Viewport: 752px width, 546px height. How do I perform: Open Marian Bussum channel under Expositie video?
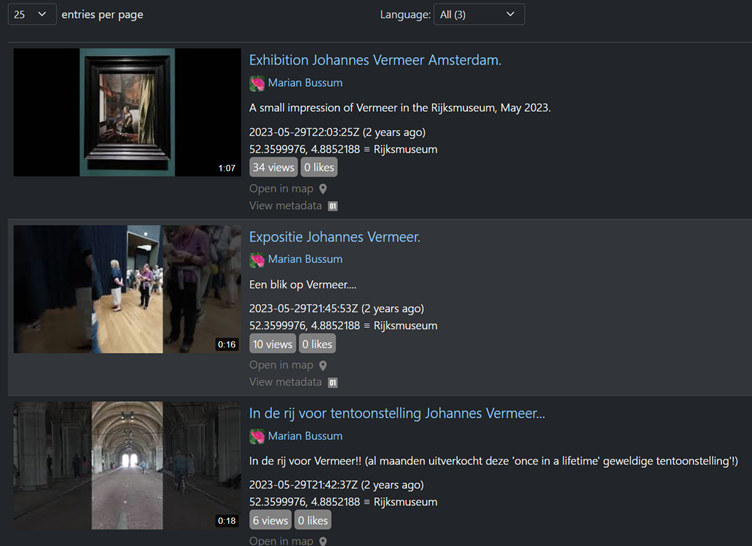pos(305,259)
